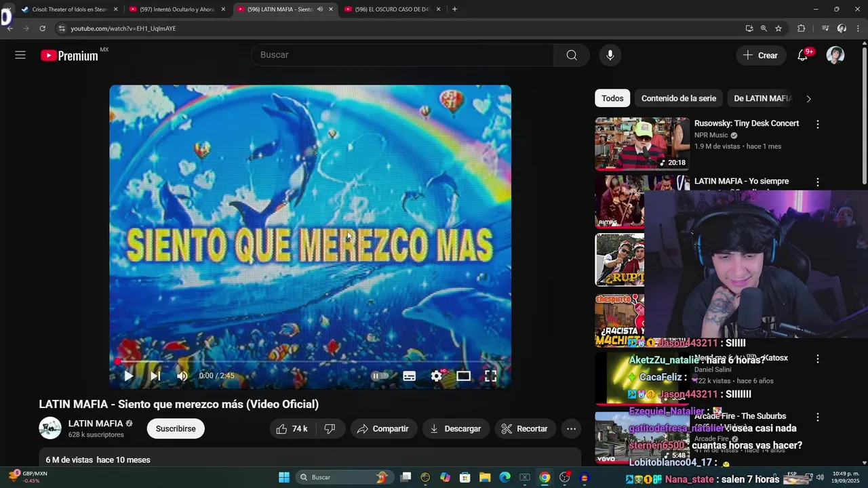Select the Contenido de la serie chip
This screenshot has width=868, height=488.
(679, 98)
